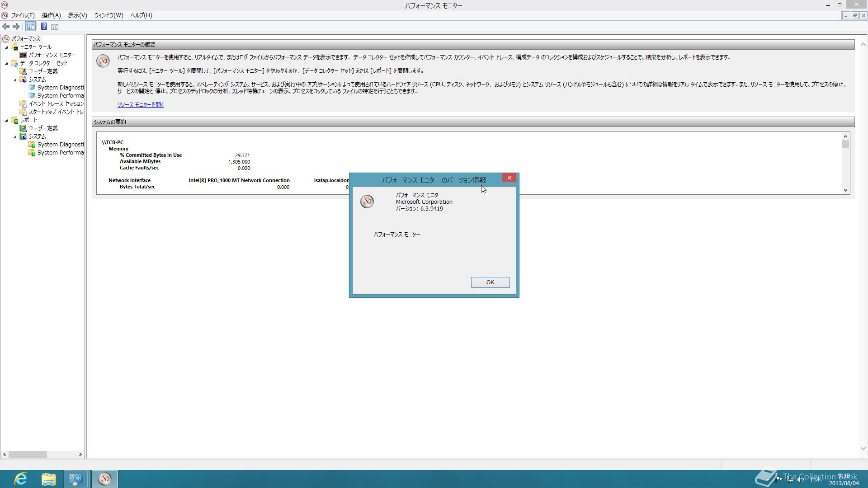
Task: Click the system summary scroll up arrow
Action: tap(845, 136)
